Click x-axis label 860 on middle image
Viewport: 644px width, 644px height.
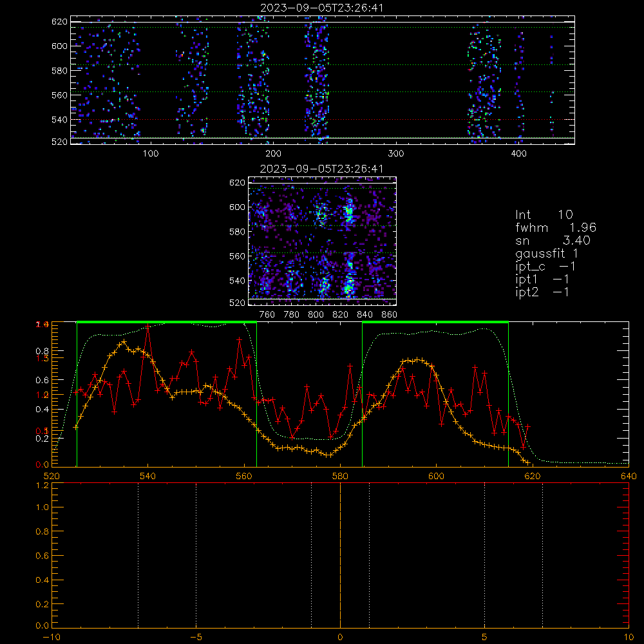click(x=390, y=315)
